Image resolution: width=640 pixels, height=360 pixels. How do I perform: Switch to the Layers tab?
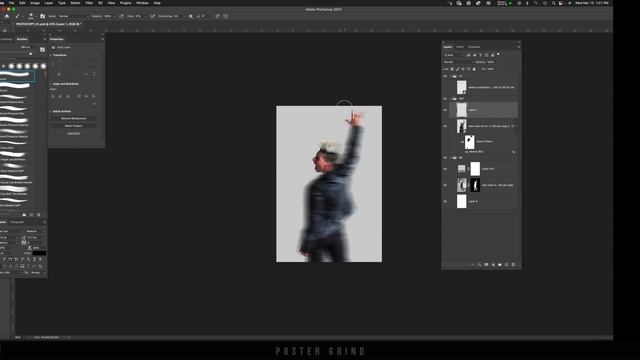pyautogui.click(x=448, y=47)
